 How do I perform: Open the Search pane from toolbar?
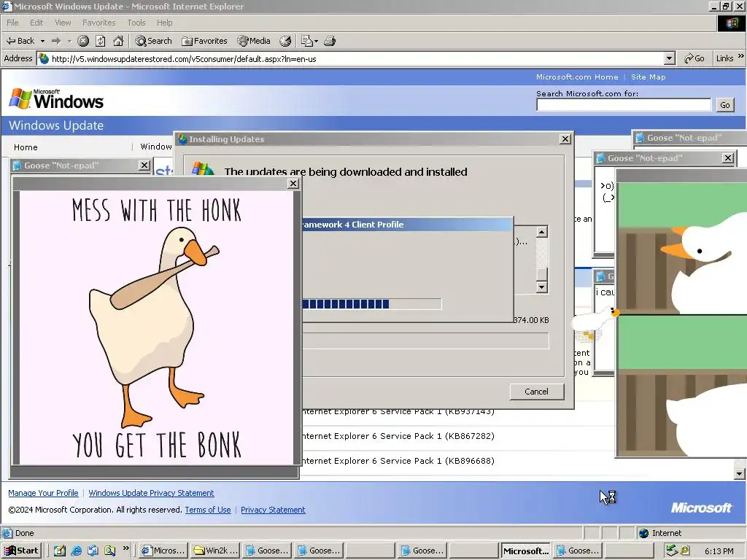pos(153,41)
